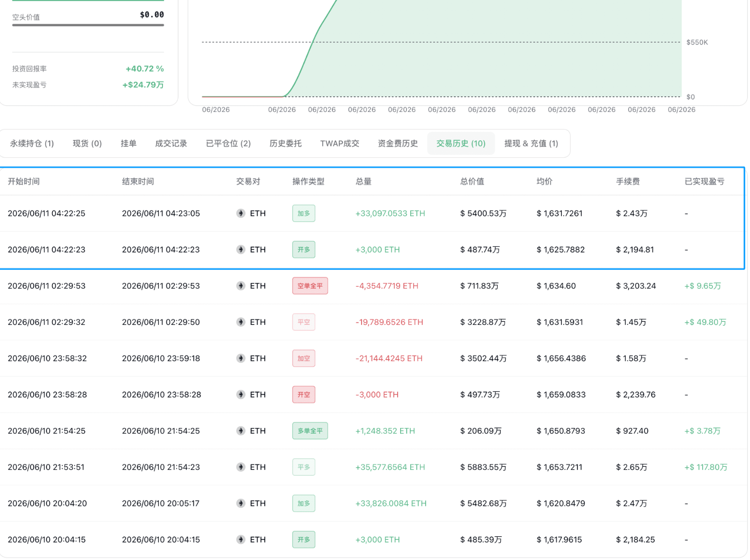
Task: Click the 加多 badge at 20:04:20
Action: 304,503
